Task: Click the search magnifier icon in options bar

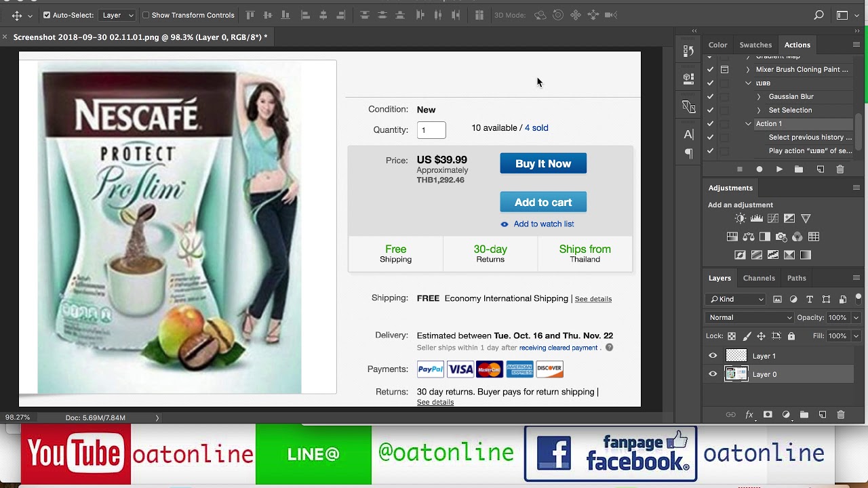Action: [x=819, y=15]
